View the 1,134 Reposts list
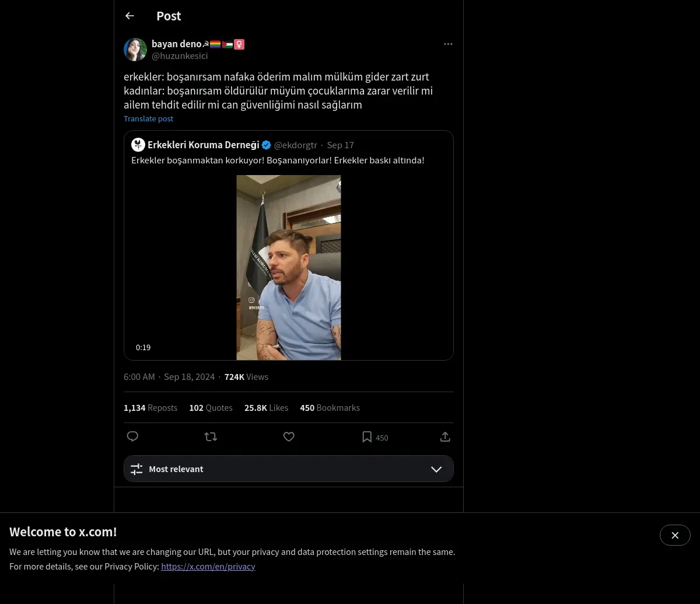The height and width of the screenshot is (604, 700). point(150,408)
